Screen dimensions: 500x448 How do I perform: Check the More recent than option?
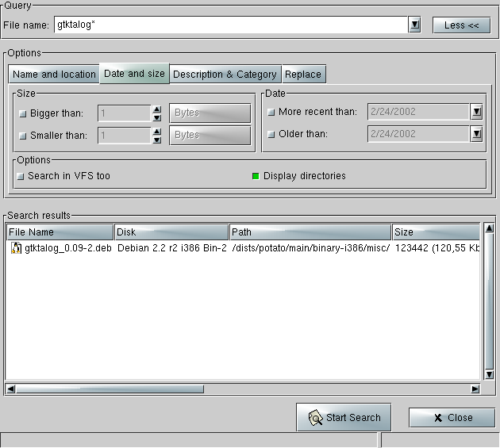(x=271, y=113)
